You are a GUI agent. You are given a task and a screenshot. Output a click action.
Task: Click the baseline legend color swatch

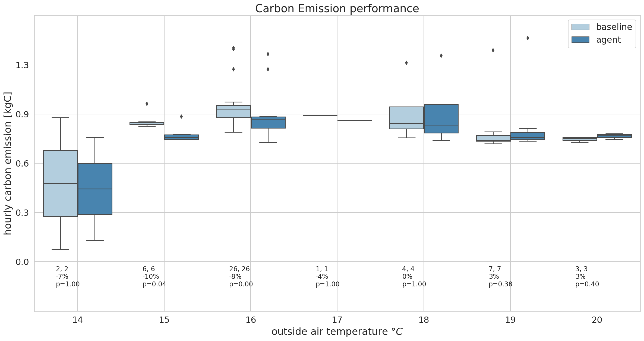(580, 27)
